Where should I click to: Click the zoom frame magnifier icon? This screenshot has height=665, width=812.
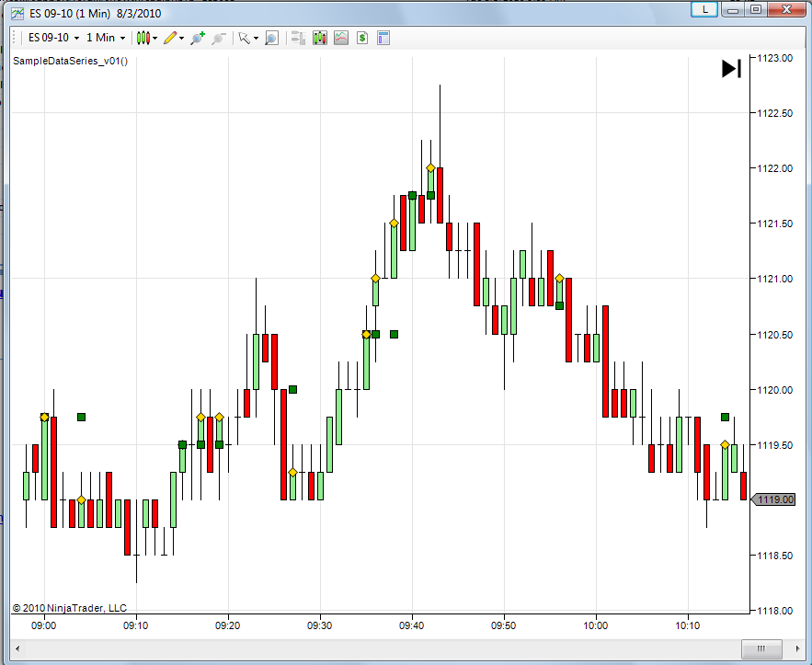(x=271, y=38)
